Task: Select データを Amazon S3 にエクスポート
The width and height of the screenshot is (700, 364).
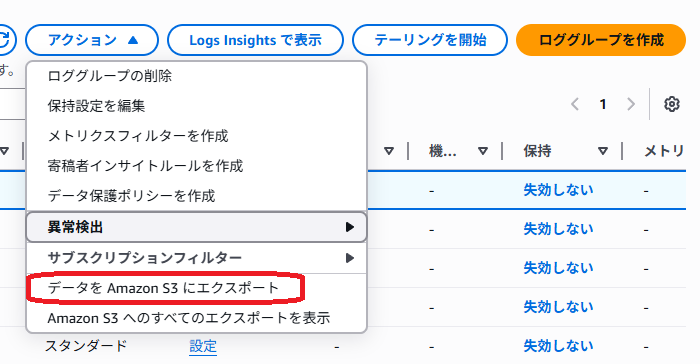Action: pos(163,288)
